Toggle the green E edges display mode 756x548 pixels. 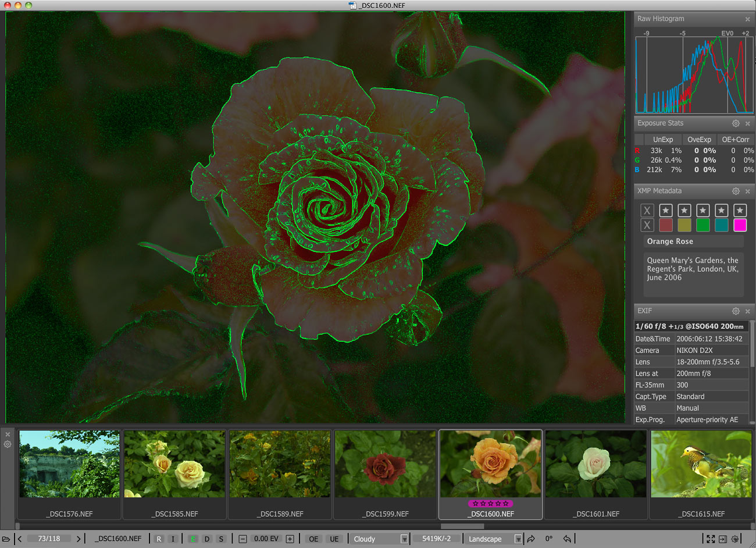click(192, 539)
